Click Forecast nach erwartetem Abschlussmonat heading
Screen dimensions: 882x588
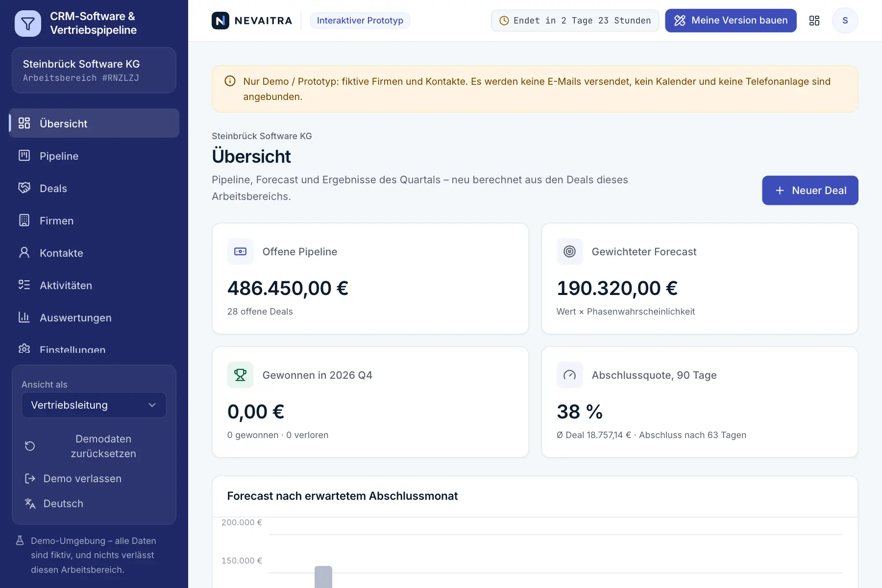coord(343,496)
